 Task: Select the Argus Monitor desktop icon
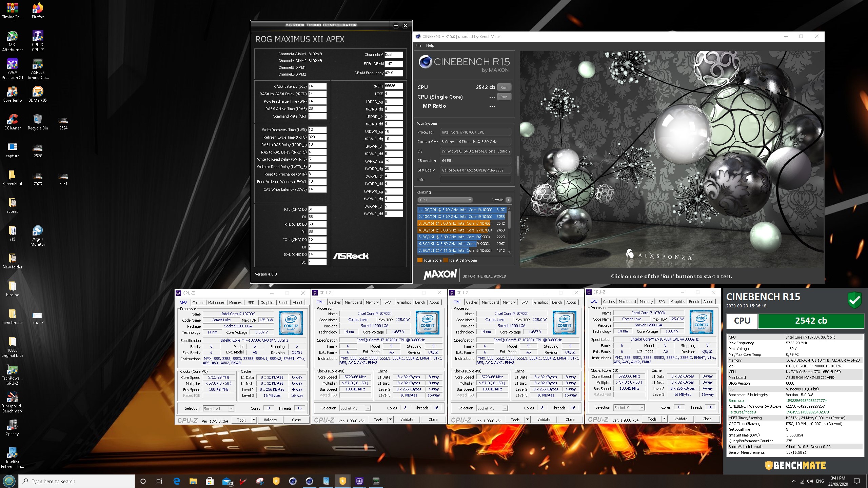tap(38, 236)
